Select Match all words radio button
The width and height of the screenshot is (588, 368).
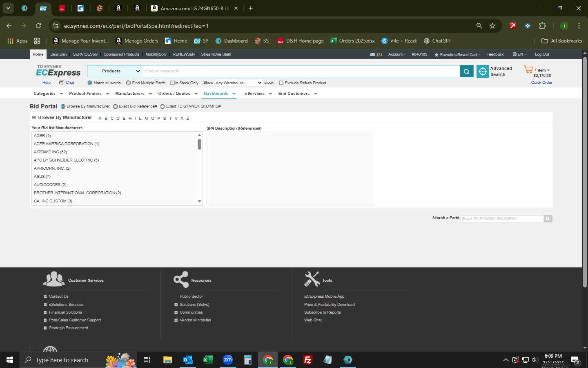tap(90, 83)
